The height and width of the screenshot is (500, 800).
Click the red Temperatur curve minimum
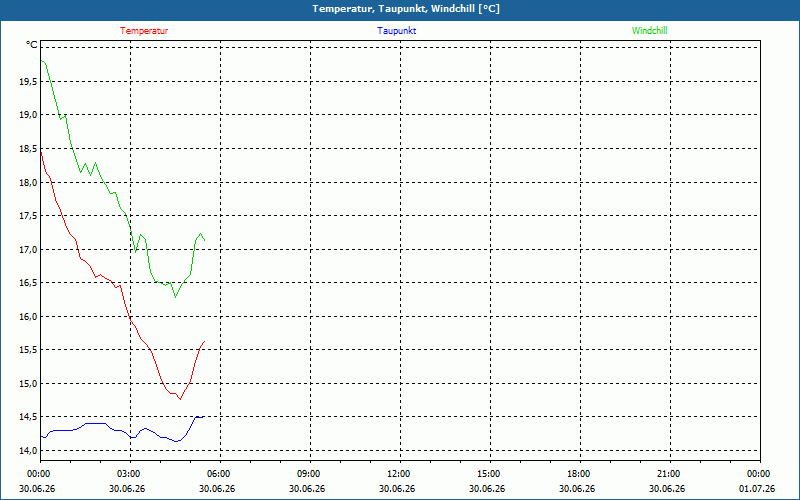pos(180,399)
